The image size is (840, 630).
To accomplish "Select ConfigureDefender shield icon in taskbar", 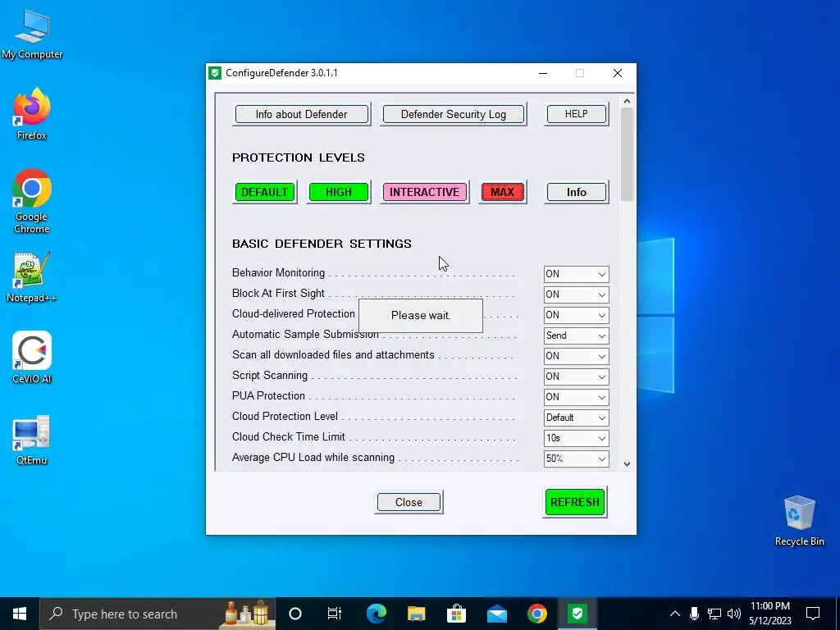I will [x=577, y=614].
